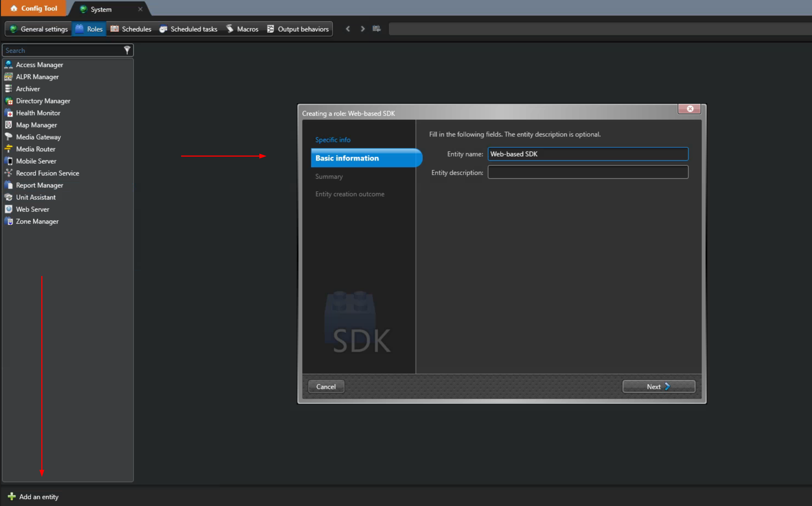Click the Zone Manager role icon
The image size is (812, 506).
tap(9, 221)
